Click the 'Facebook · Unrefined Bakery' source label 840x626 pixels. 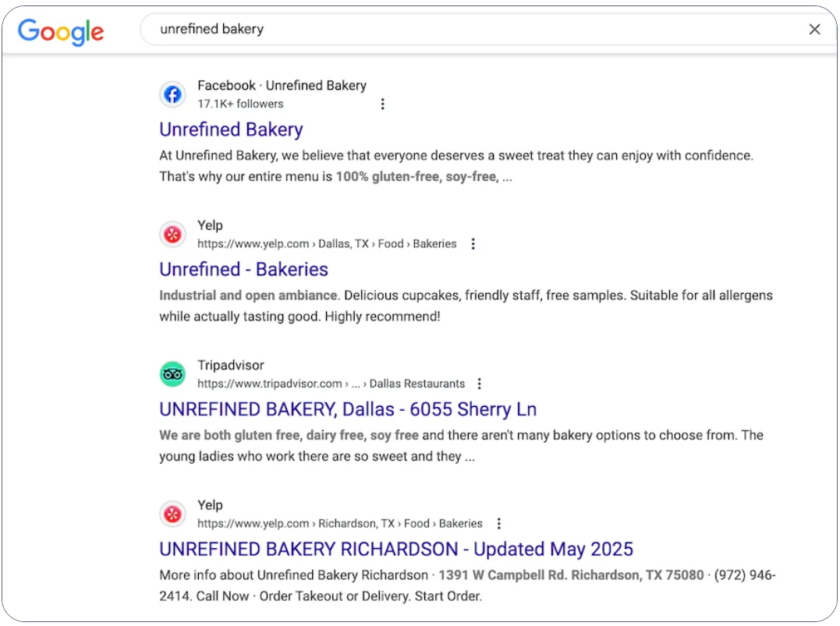pos(282,86)
